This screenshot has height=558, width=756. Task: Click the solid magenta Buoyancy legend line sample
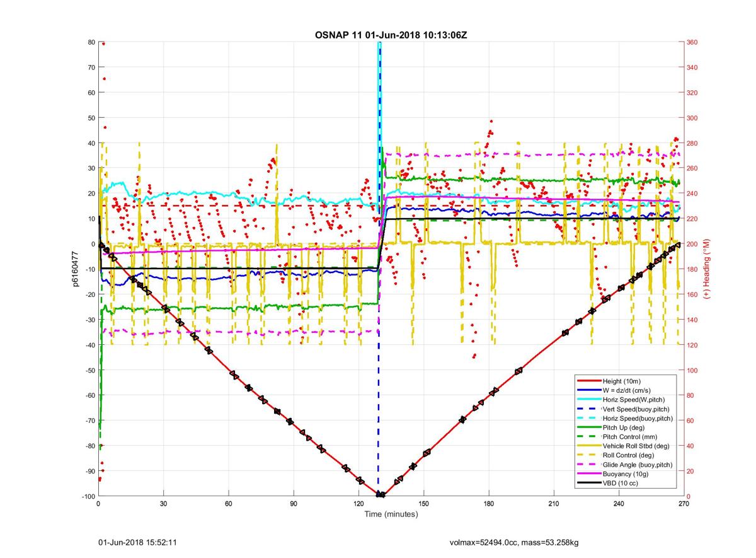[x=588, y=474]
